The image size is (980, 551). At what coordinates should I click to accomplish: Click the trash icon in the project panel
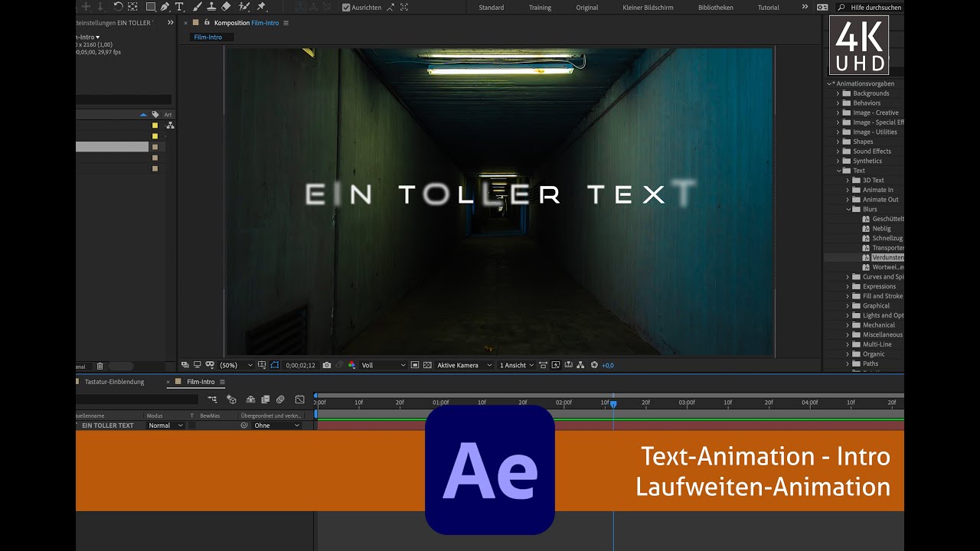coord(100,367)
